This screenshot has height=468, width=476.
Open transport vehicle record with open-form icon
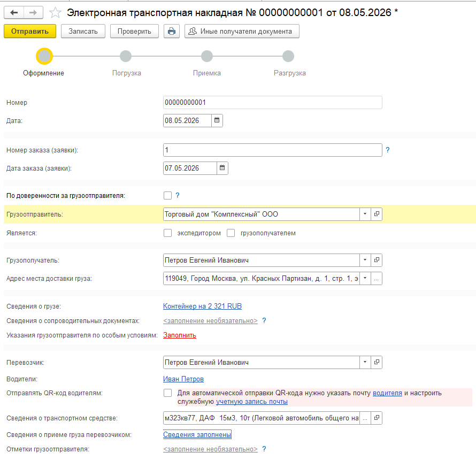[377, 418]
